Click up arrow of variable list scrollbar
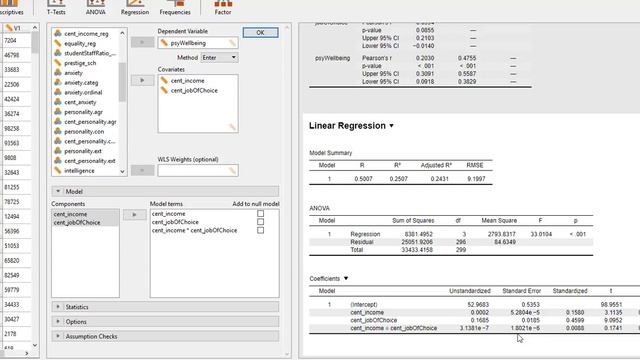 (x=122, y=33)
